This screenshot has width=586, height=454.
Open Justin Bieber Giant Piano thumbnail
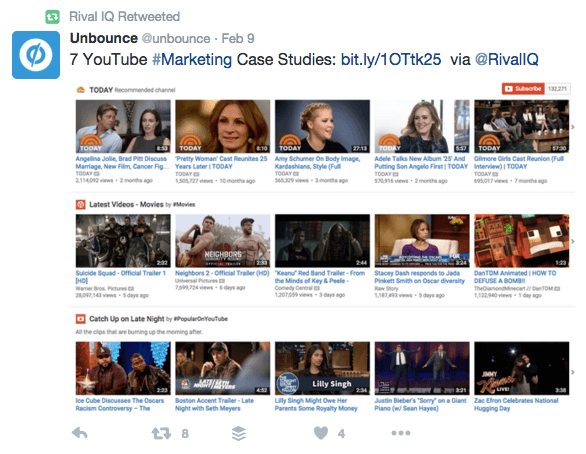tap(422, 368)
